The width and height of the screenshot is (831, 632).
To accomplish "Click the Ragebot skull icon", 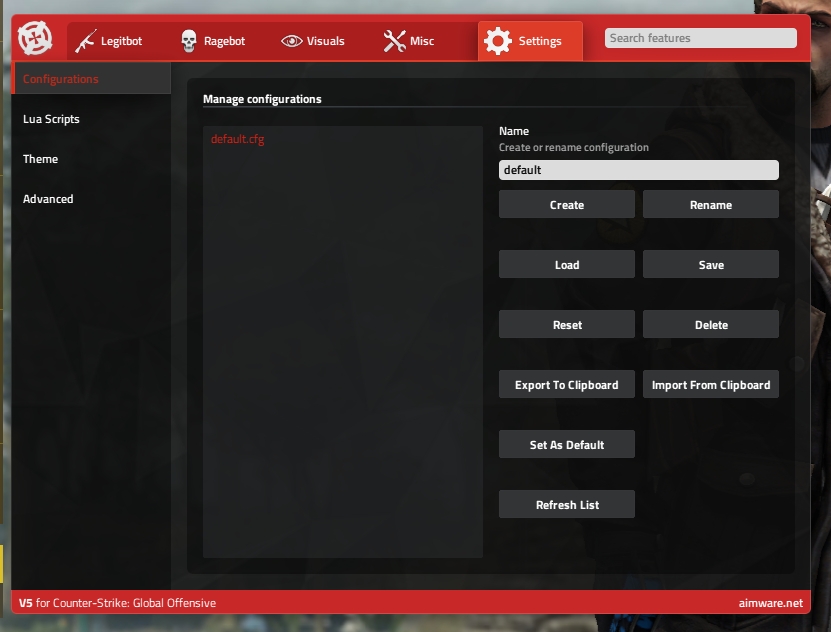I will [x=188, y=41].
